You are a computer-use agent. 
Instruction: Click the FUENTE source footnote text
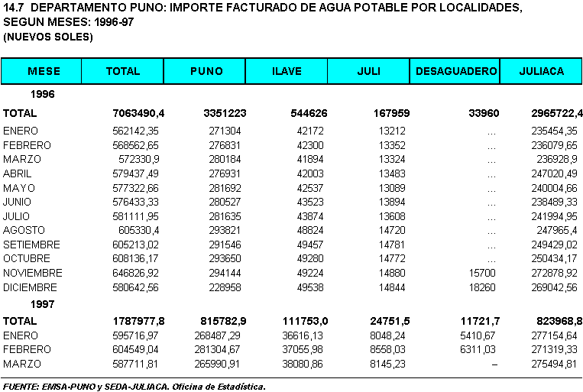[x=134, y=386]
